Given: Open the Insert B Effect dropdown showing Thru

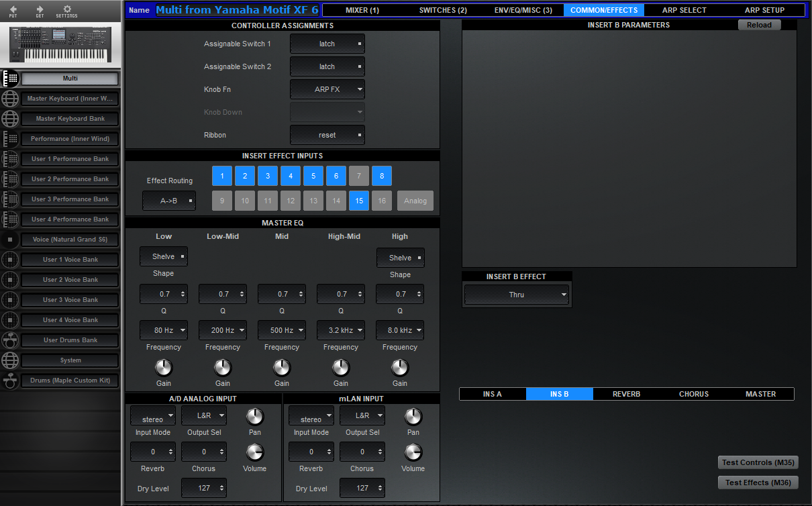Looking at the screenshot, I should tap(516, 294).
